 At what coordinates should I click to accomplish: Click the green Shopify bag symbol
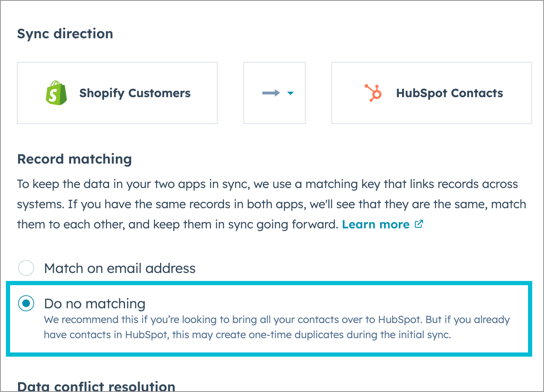(x=56, y=93)
